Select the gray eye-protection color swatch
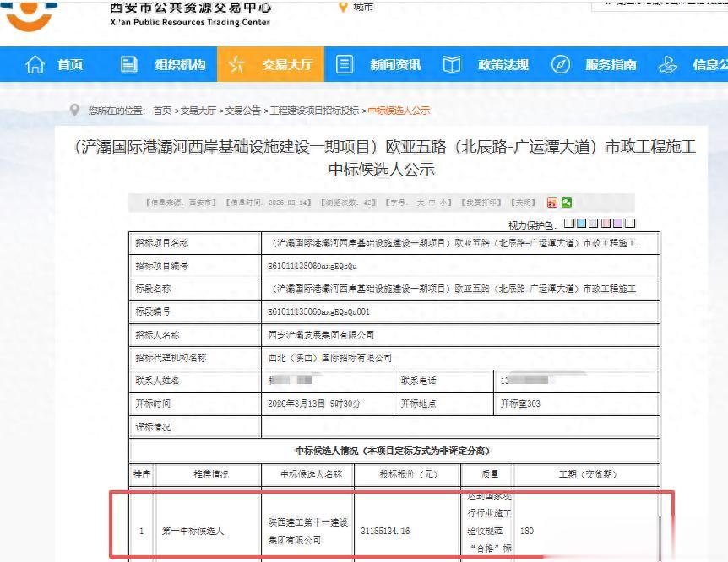 [594, 224]
